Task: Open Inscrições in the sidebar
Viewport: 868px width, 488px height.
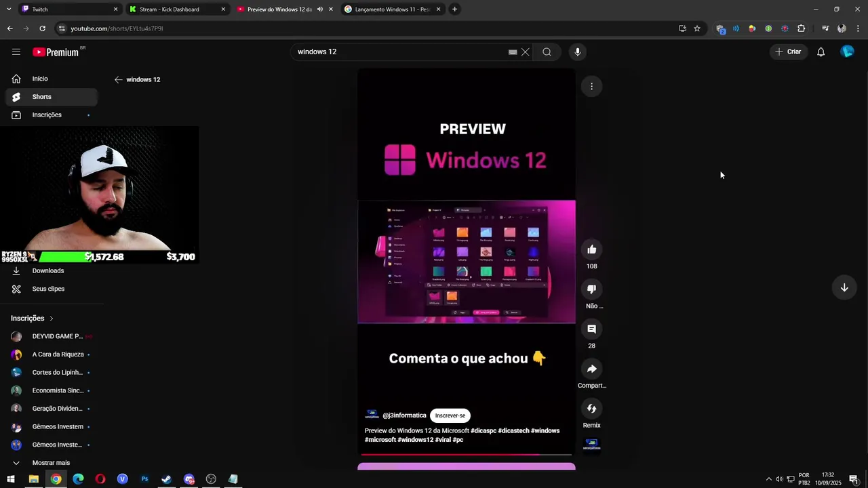Action: coord(52,115)
